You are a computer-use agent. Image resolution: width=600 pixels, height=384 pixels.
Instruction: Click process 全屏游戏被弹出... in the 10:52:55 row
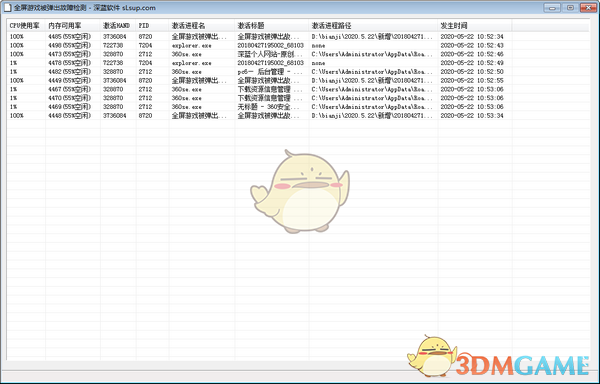199,81
